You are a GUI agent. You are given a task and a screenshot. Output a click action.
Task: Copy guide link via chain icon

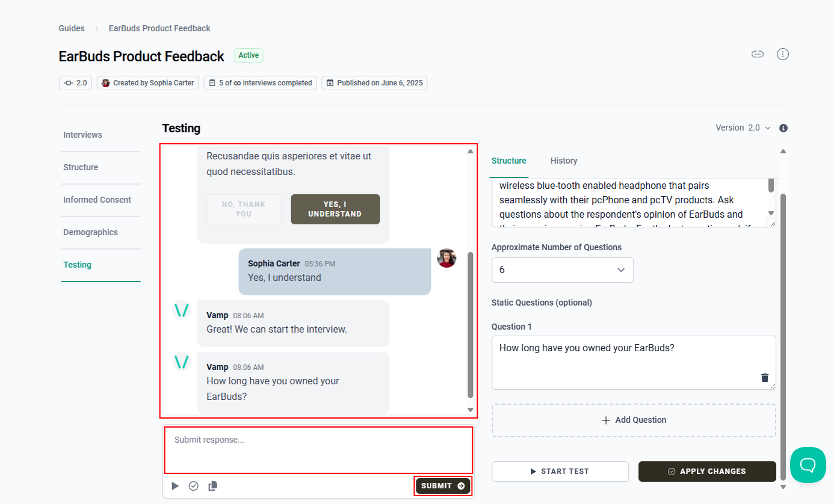pyautogui.click(x=758, y=54)
